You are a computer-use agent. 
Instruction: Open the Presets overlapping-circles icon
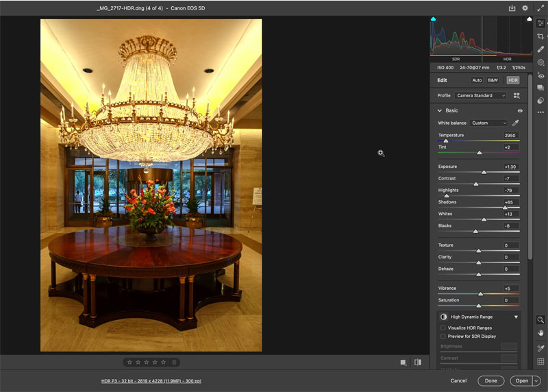540,100
